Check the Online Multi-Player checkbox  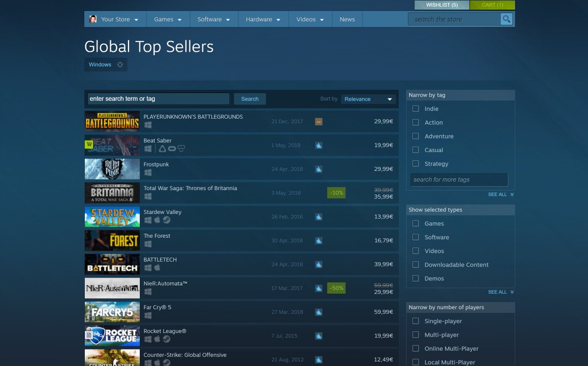pyautogui.click(x=416, y=348)
